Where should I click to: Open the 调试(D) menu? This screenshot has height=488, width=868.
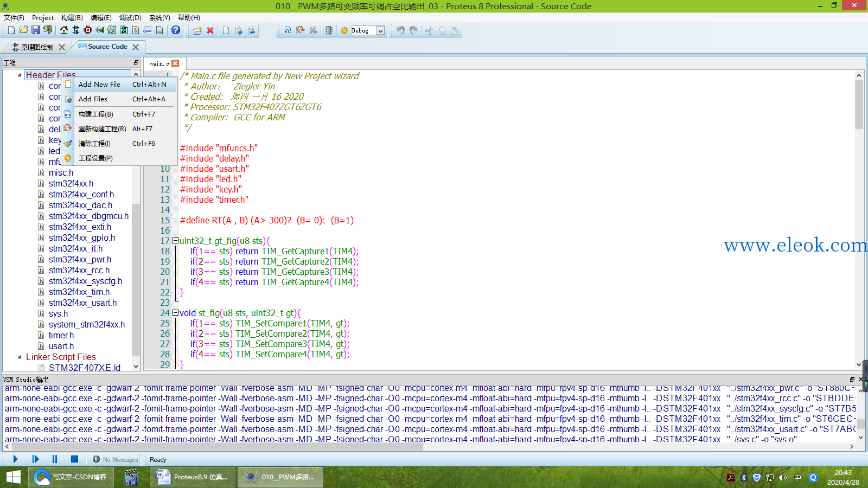point(130,18)
